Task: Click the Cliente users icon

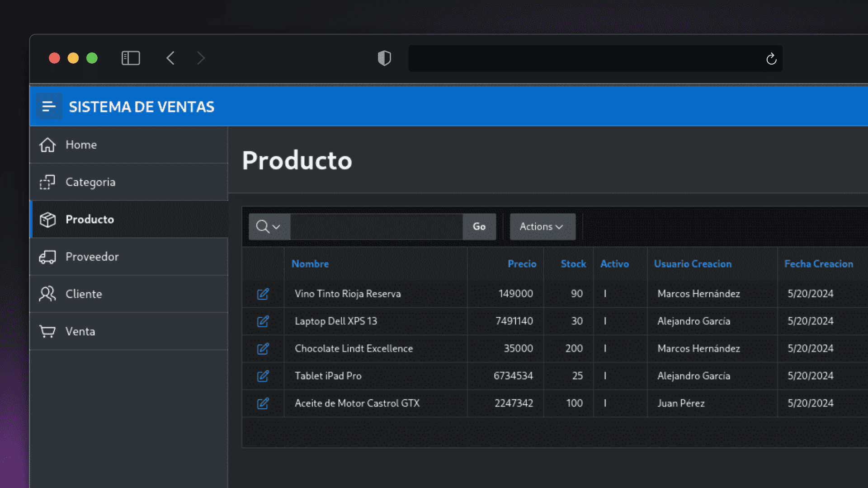Action: tap(47, 294)
